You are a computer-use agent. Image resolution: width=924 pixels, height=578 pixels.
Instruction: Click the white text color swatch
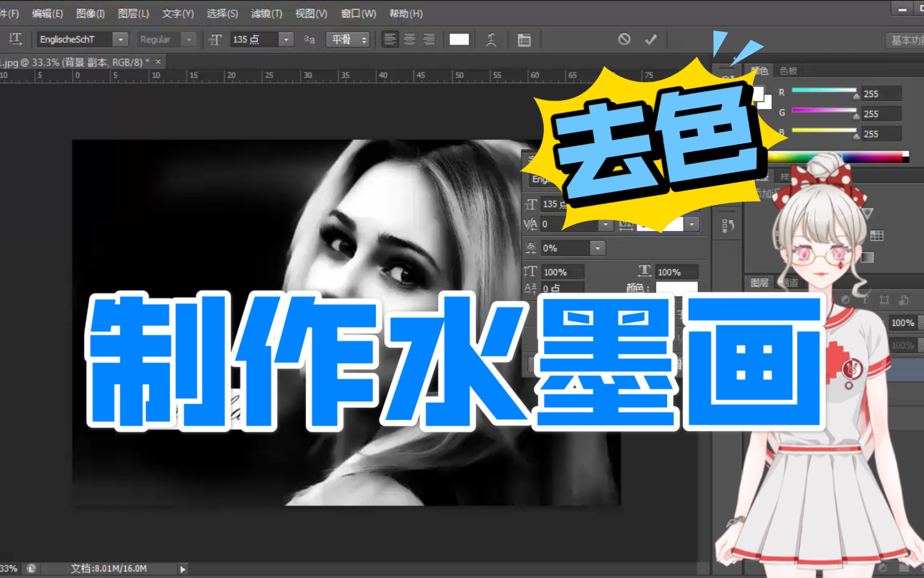pos(459,39)
